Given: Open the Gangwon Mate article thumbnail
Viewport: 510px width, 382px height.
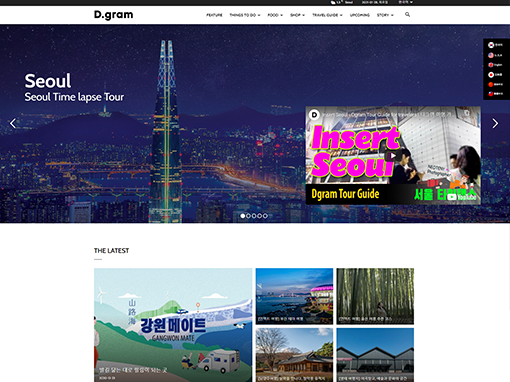Looking at the screenshot, I should point(173,325).
